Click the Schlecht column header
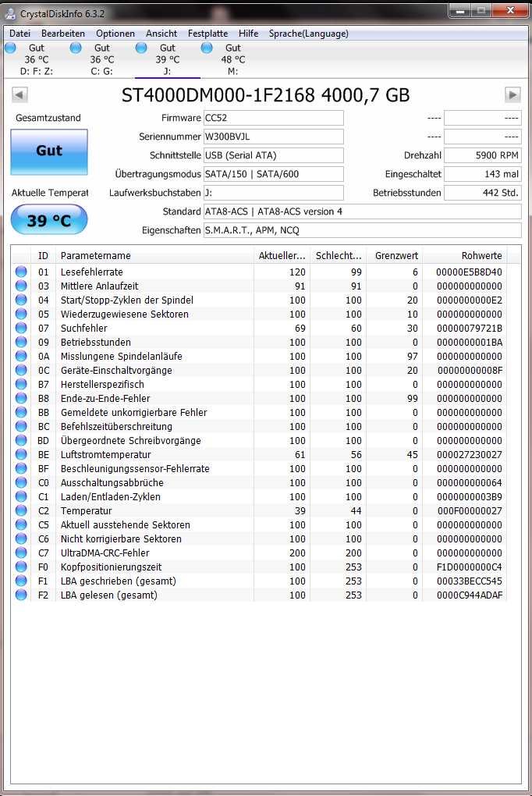Viewport: 532px width, 796px height. pyautogui.click(x=338, y=256)
